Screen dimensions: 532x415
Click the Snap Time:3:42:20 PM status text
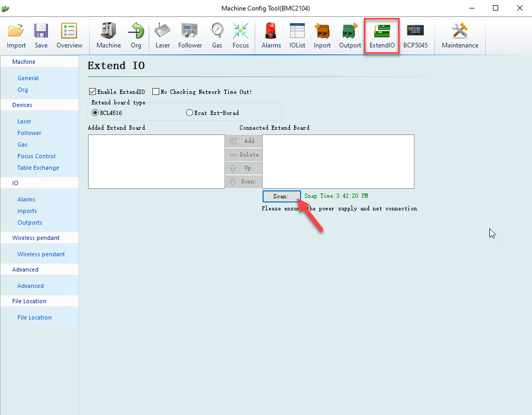336,196
